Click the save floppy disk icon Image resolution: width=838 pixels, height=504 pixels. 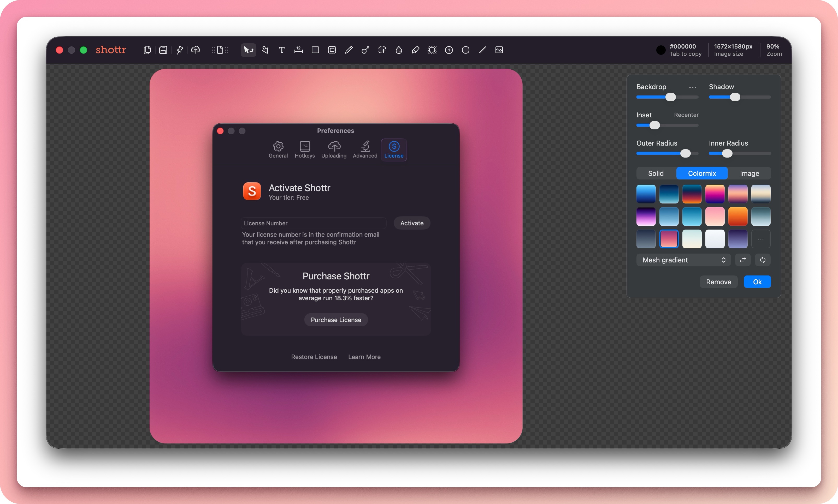point(163,50)
